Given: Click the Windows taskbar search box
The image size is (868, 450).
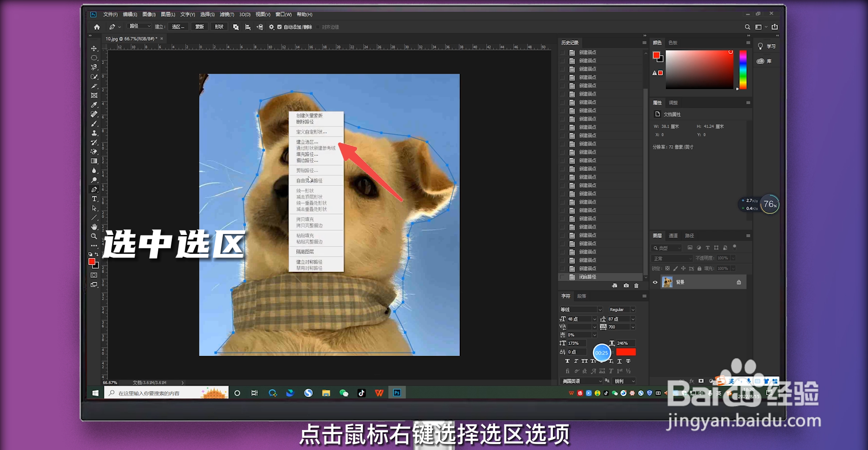Looking at the screenshot, I should pos(166,393).
